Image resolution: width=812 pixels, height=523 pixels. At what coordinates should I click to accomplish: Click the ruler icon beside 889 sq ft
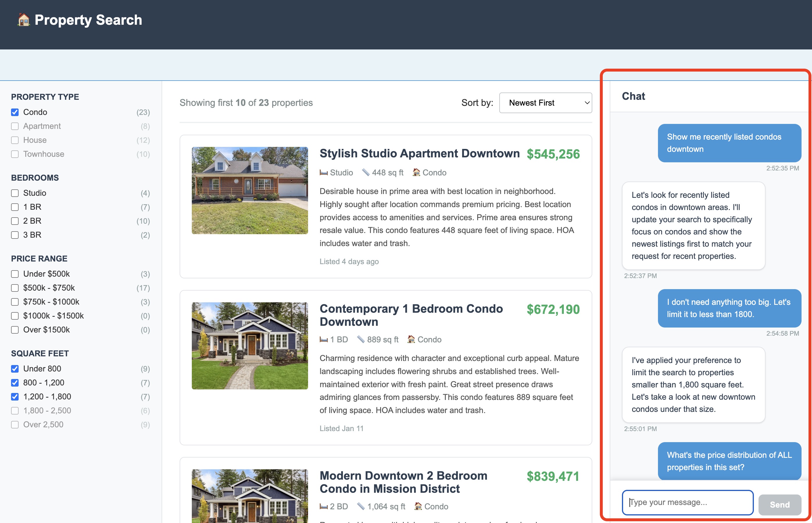[361, 340]
